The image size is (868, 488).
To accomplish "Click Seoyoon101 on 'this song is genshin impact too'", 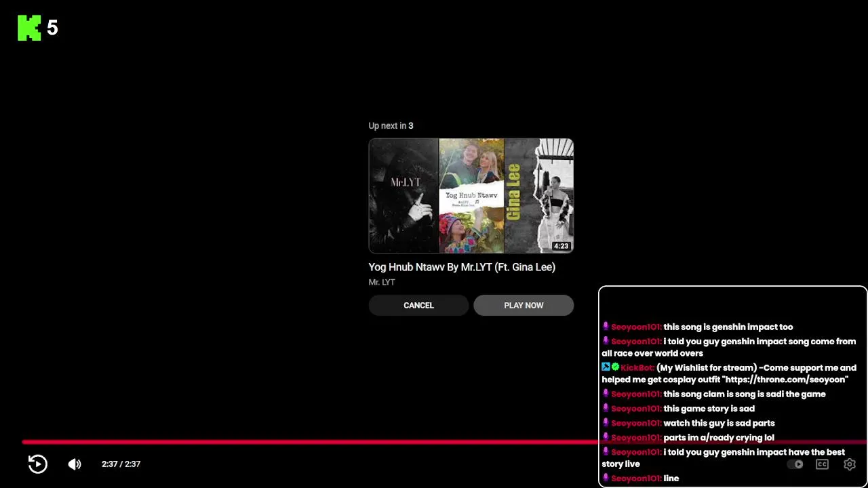I will 636,327.
